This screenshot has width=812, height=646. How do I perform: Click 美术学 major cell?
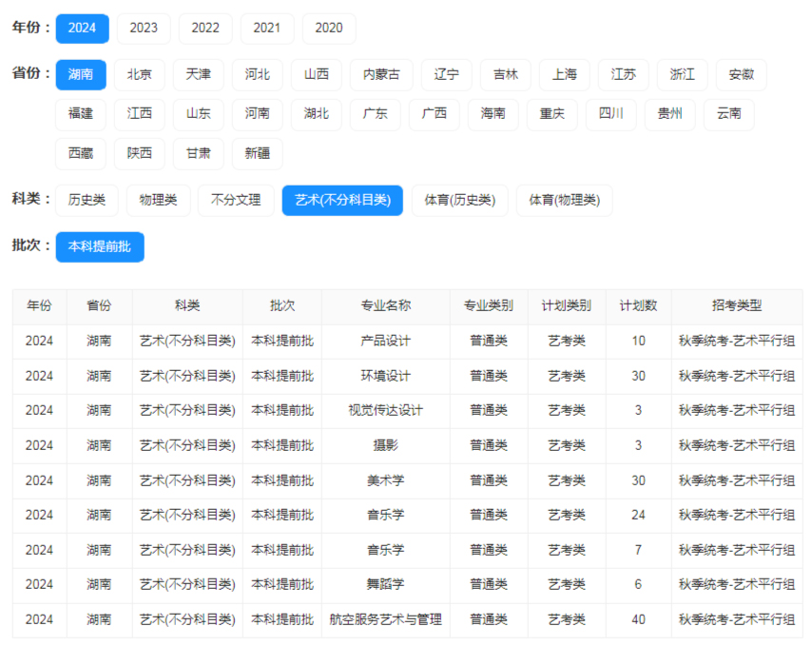(x=386, y=480)
